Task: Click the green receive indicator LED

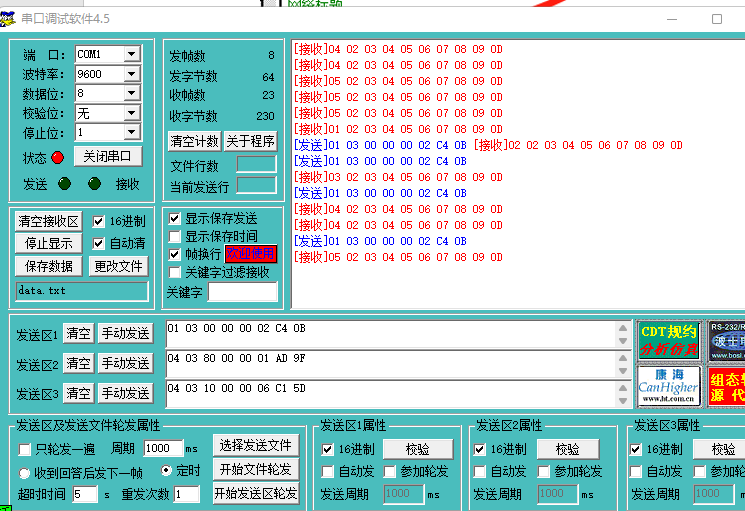Action: tap(94, 184)
